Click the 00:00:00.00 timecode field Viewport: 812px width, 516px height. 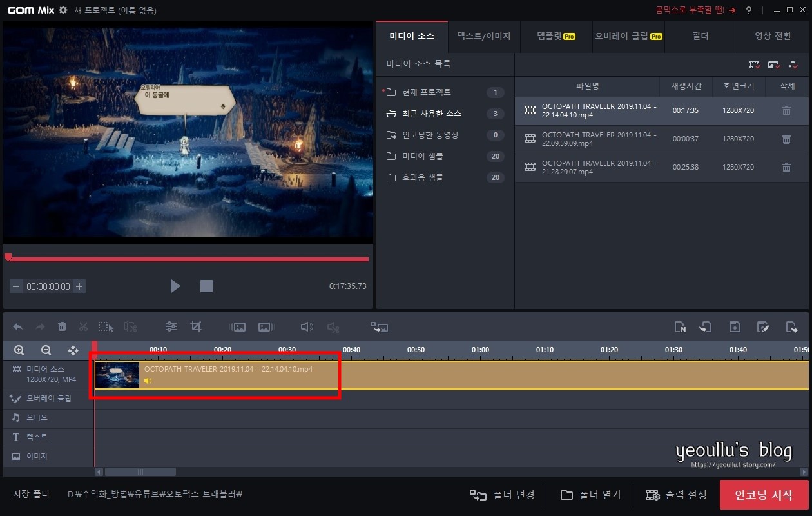48,286
